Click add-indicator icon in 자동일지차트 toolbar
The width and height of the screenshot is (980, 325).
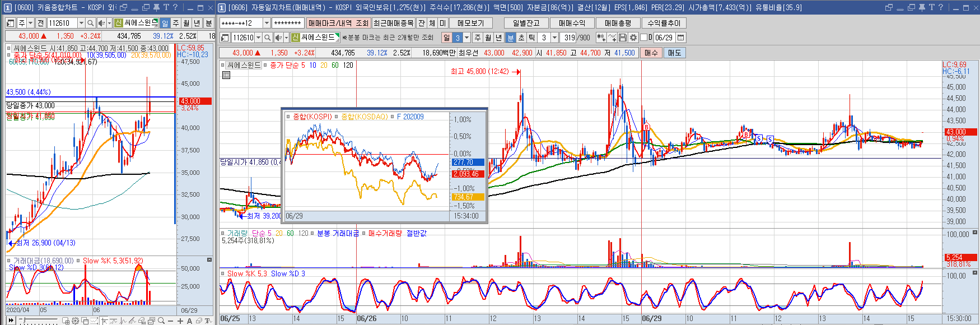[x=612, y=38]
